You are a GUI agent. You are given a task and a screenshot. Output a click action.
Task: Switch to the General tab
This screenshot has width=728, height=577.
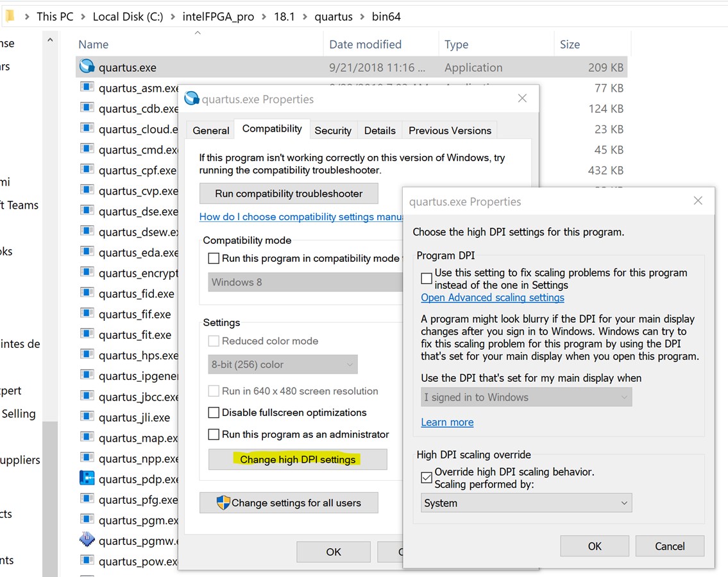(x=211, y=130)
